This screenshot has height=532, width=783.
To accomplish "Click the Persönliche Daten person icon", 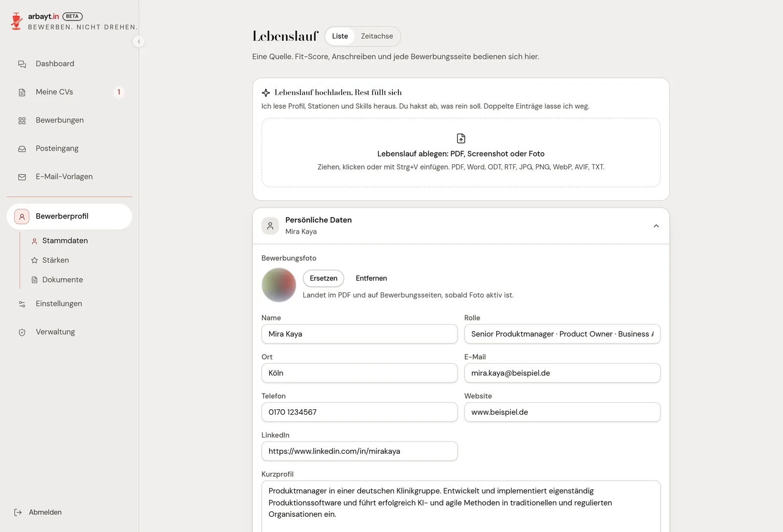I will click(x=270, y=226).
